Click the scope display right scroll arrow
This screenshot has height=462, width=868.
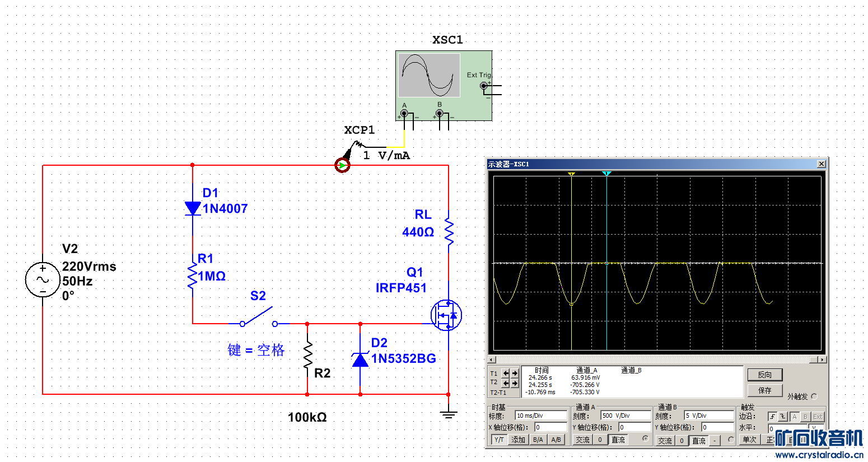click(x=822, y=360)
